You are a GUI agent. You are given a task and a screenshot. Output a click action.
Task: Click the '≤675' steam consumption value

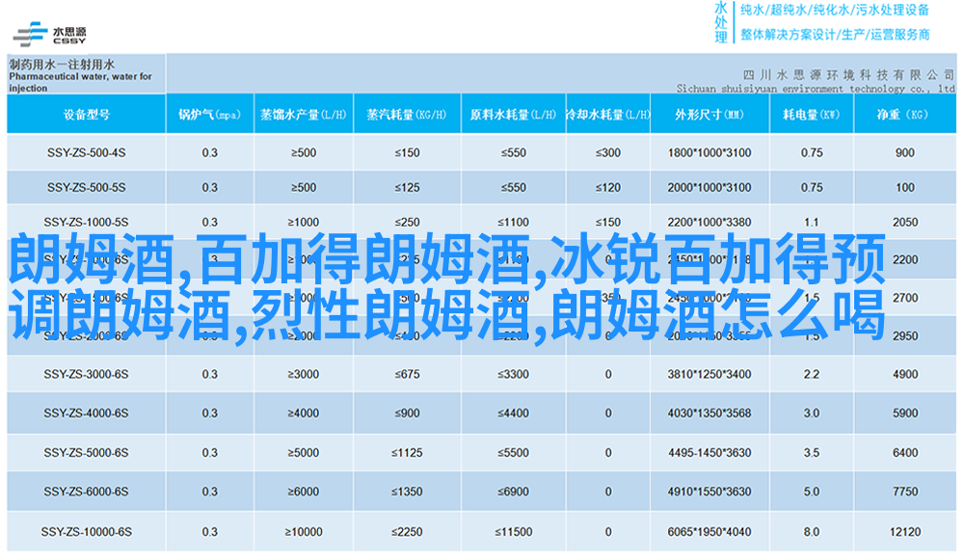[x=407, y=374]
